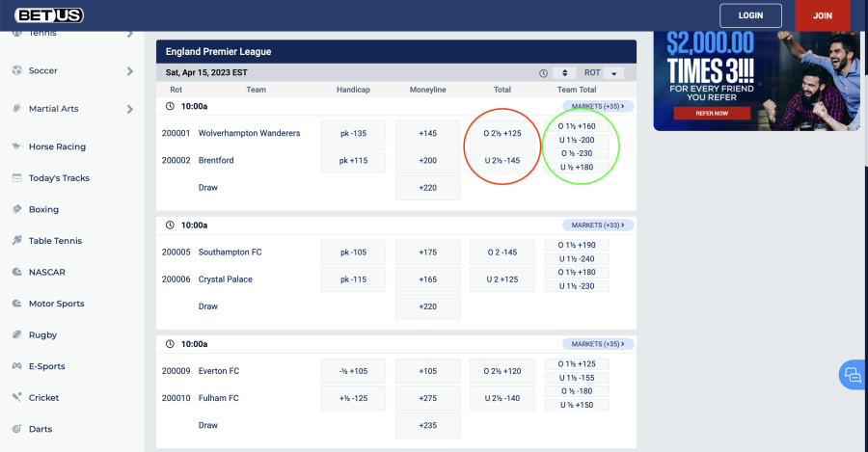The width and height of the screenshot is (868, 452).
Task: Open the Table Tennis sidebar link
Action: click(55, 241)
